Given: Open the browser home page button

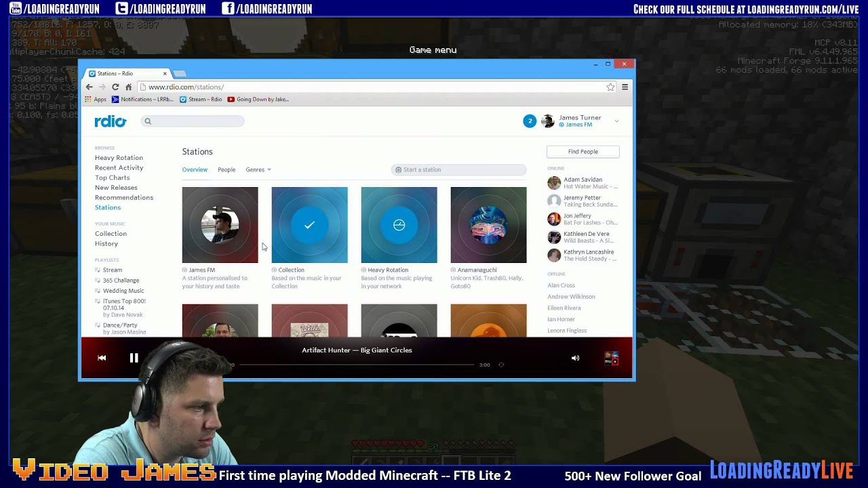Looking at the screenshot, I should (x=128, y=87).
